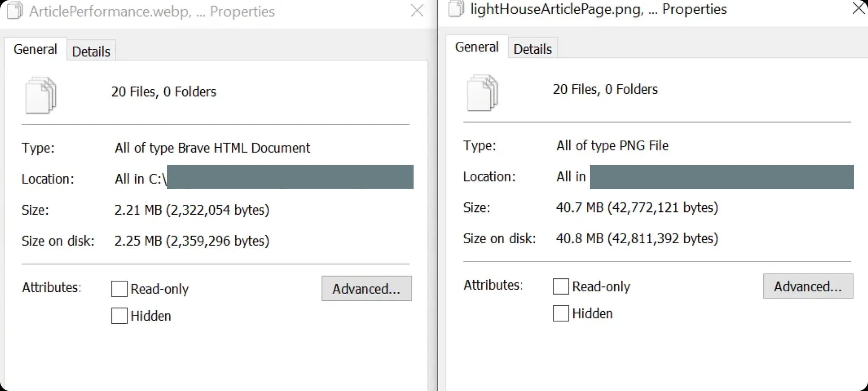Viewport: 868px width, 391px height.
Task: Click 'All in C:\' location text
Action: tap(140, 179)
